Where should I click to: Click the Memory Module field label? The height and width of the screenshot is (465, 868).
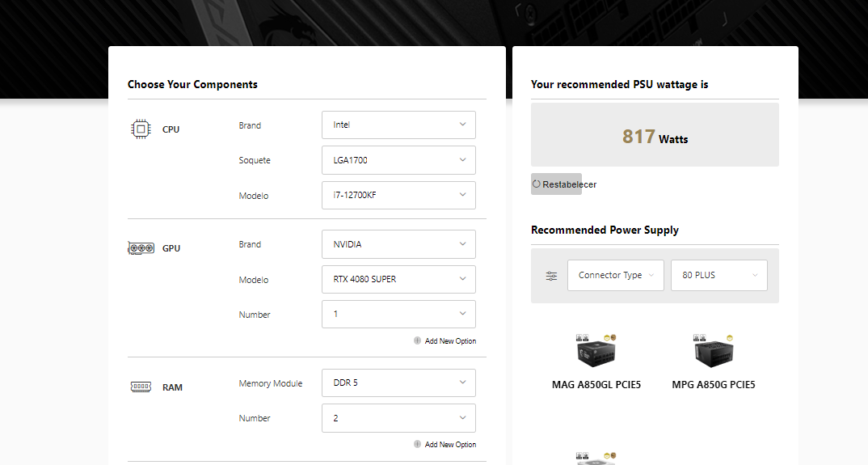(271, 383)
